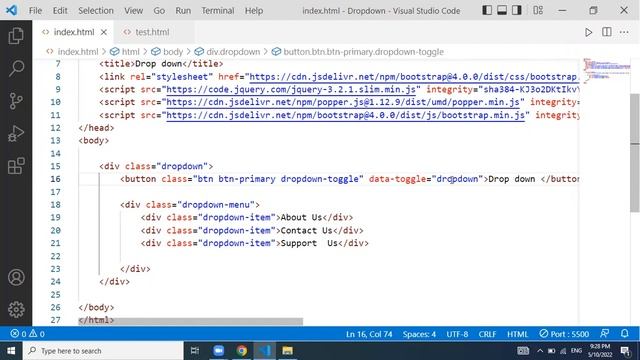This screenshot has width=640, height=360.
Task: Open the popper.min.js CDN link
Action: (x=343, y=102)
